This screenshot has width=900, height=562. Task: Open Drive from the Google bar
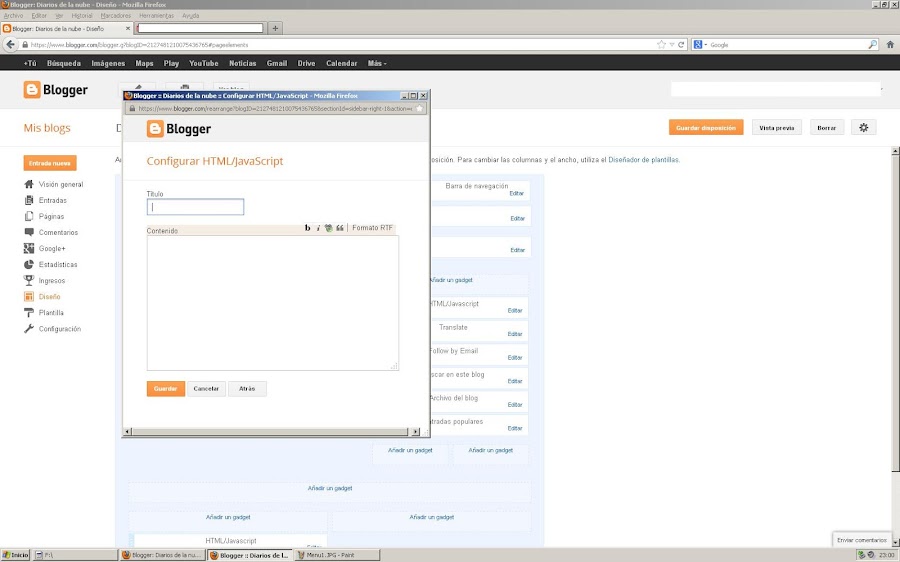pyautogui.click(x=307, y=63)
